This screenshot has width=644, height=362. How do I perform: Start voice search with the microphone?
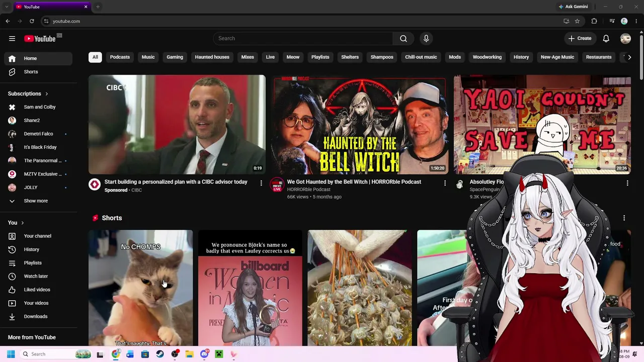click(426, 39)
